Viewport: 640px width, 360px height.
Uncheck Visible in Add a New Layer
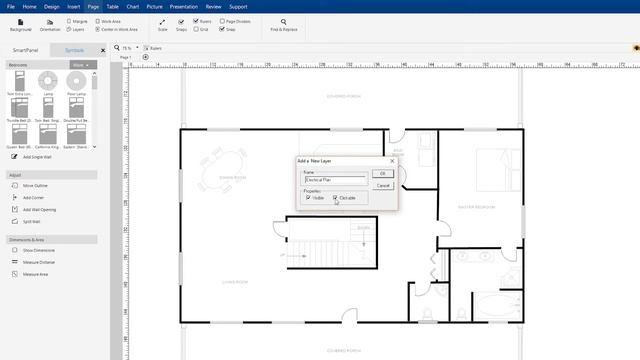pos(308,198)
